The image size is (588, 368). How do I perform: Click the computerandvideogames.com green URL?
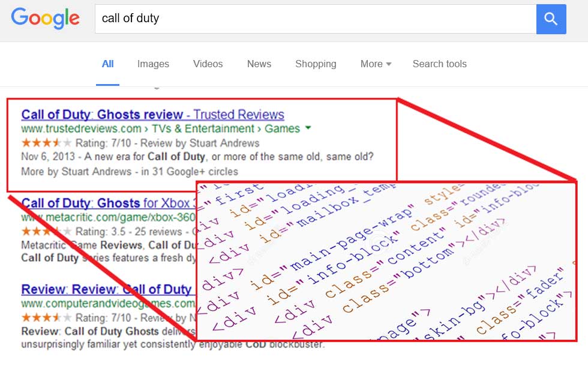(109, 303)
